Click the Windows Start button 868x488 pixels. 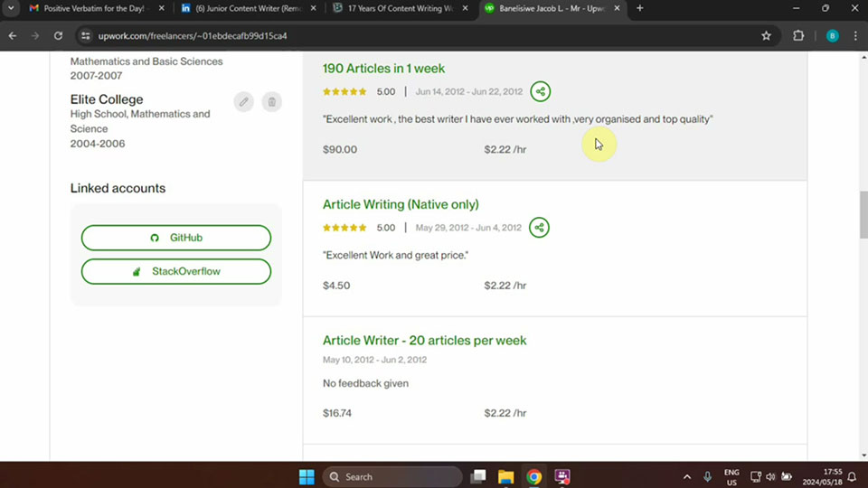[x=306, y=476]
